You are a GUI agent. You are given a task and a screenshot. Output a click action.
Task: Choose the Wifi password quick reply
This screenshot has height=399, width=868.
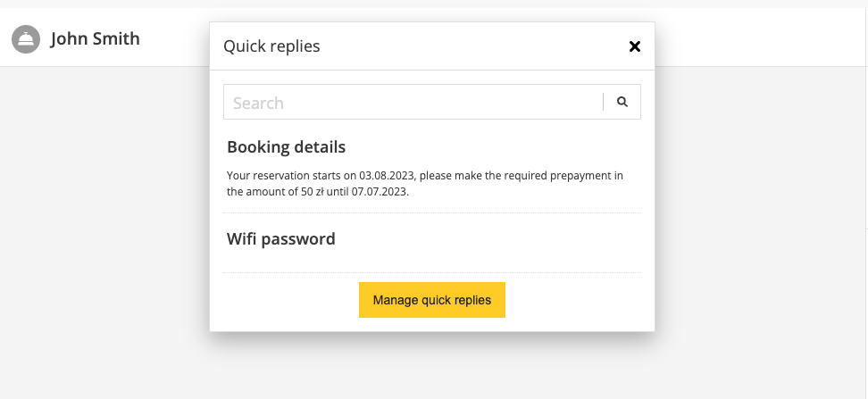point(281,238)
